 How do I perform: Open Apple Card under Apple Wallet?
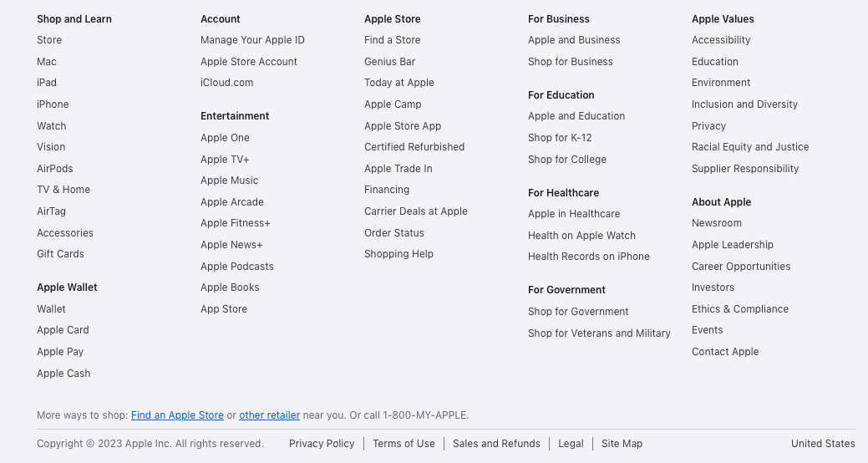click(63, 330)
